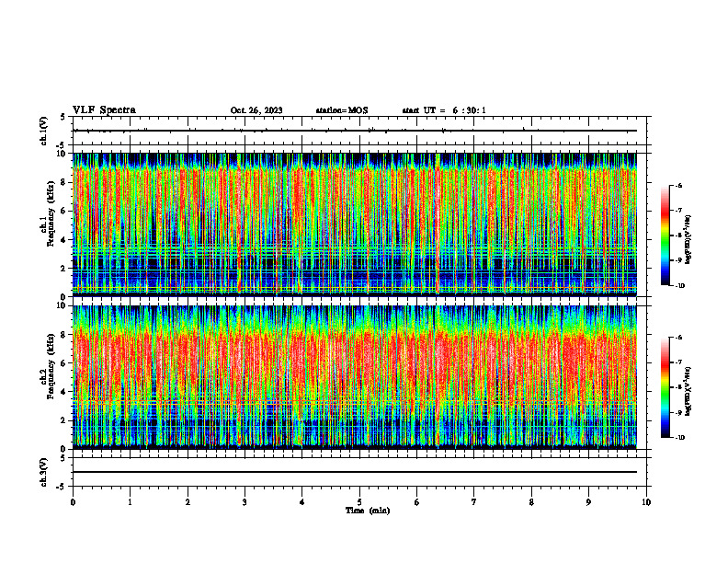
Task: Click the ch.1 colorbar's log PSD unit label
Action: click(688, 239)
